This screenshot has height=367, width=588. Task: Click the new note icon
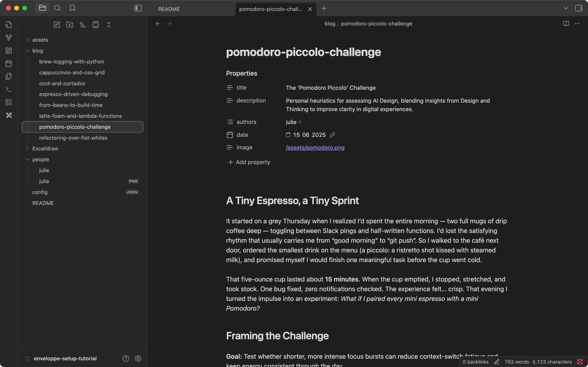click(57, 24)
